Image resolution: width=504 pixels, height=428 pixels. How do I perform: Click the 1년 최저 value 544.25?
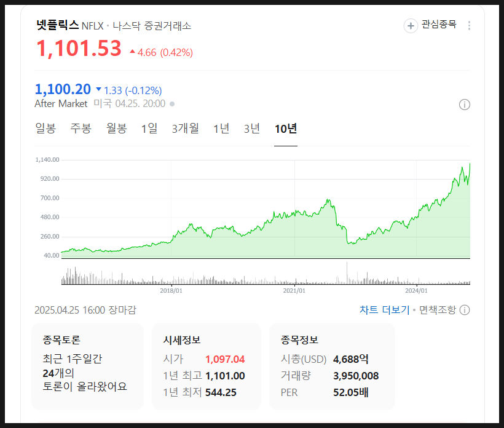point(221,392)
